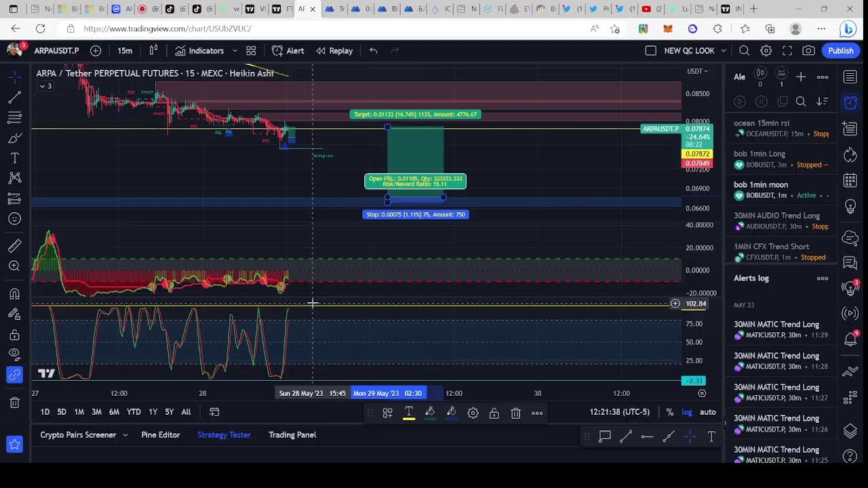Open the NEW QC LOOK layout dropdown

pyautogui.click(x=695, y=51)
